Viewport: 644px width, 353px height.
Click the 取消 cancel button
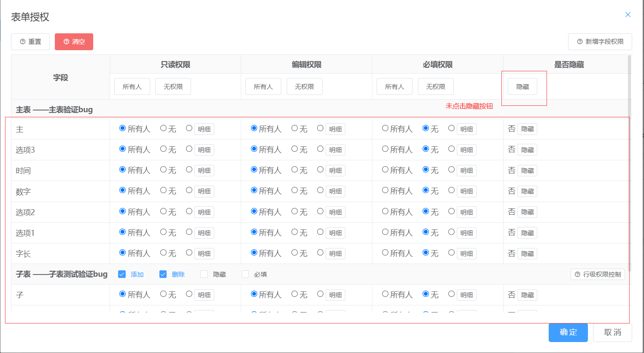[612, 332]
